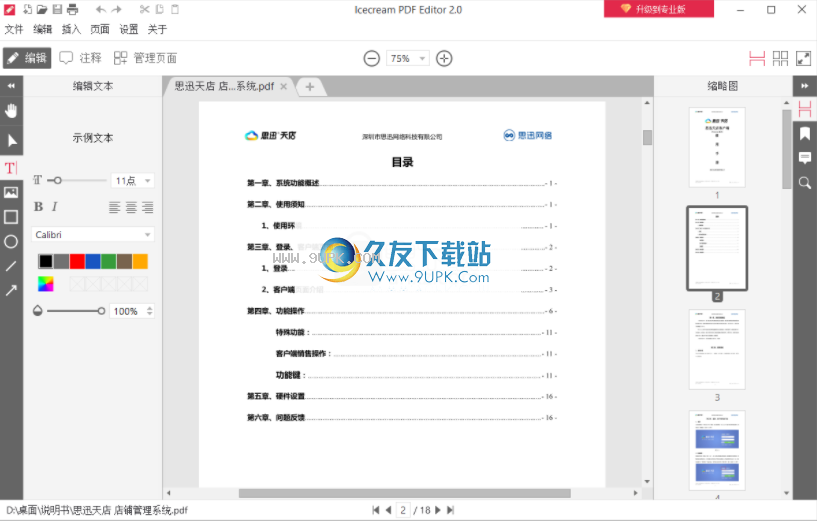Open the 设置 menu

129,29
